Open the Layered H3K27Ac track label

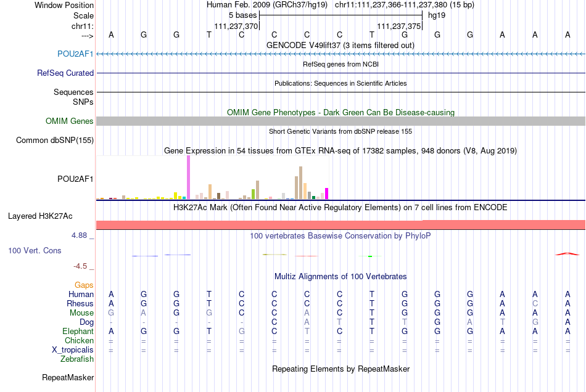[x=40, y=216]
